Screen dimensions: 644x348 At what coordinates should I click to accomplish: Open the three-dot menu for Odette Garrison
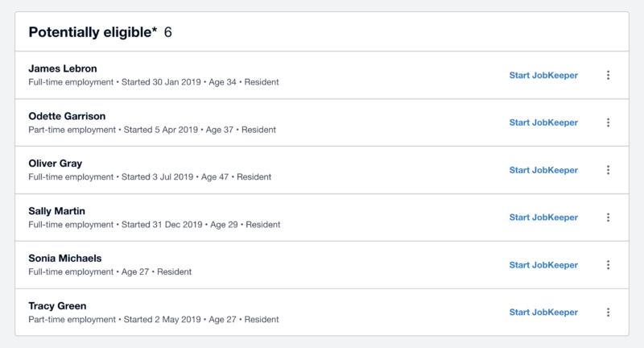(x=609, y=122)
